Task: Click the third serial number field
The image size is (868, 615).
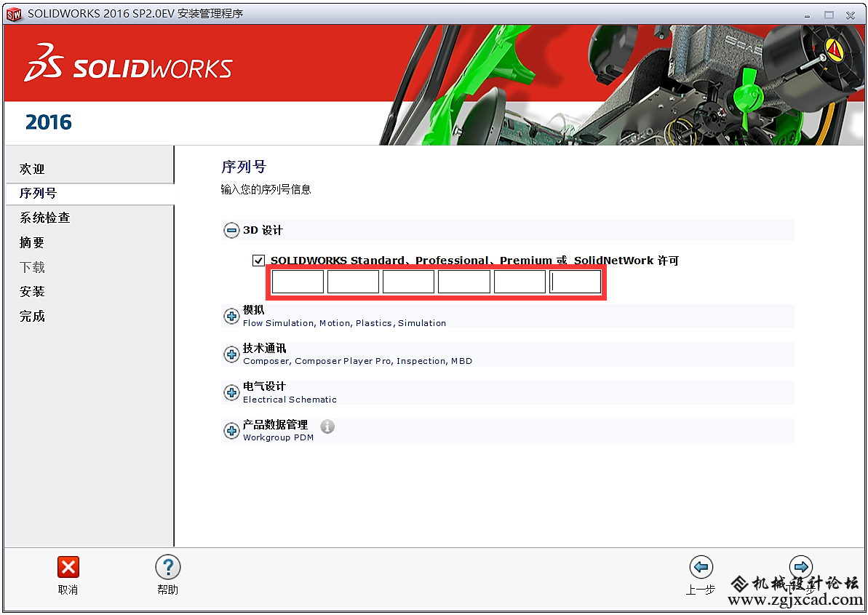Action: pos(409,282)
